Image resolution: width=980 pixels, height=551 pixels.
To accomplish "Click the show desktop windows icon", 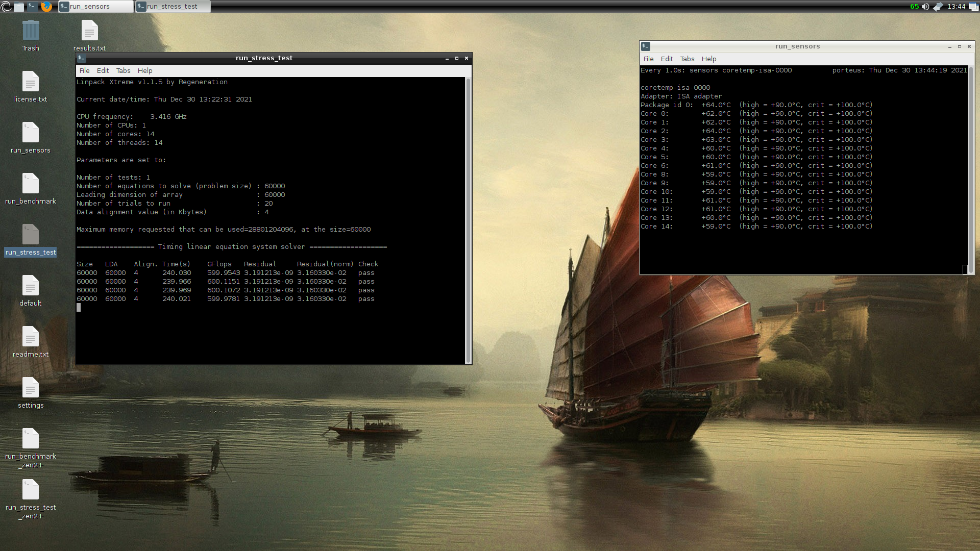I will pos(973,7).
